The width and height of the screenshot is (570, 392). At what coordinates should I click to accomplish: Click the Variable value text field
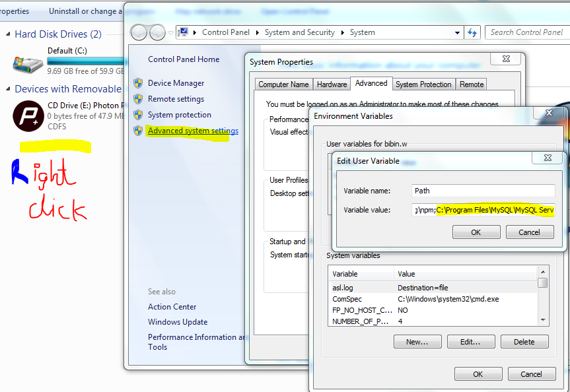(483, 210)
